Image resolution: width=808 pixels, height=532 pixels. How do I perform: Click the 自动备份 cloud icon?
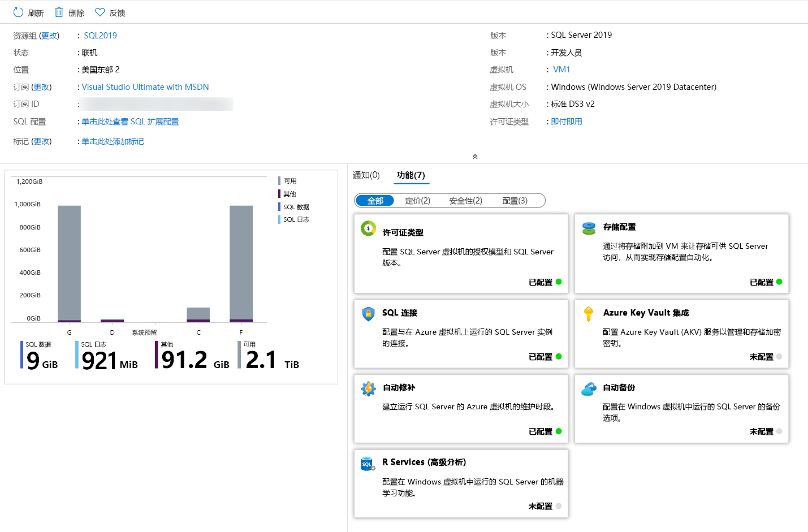tap(589, 388)
